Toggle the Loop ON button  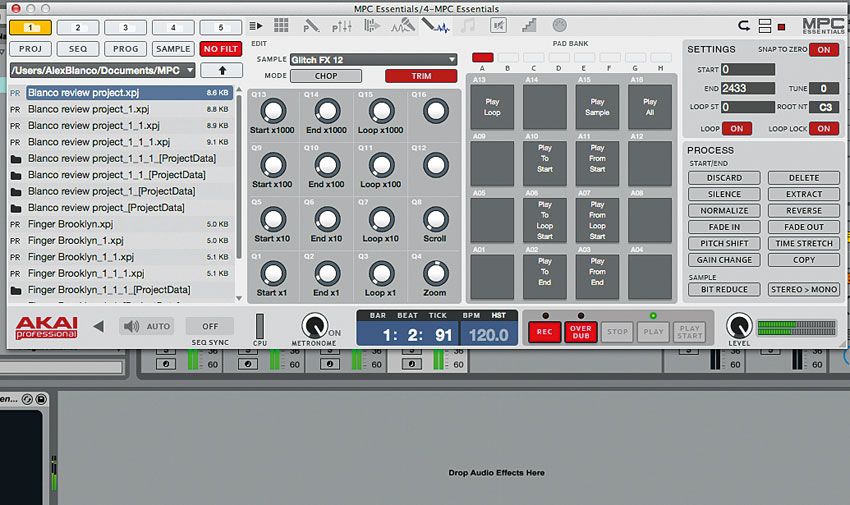pyautogui.click(x=736, y=128)
